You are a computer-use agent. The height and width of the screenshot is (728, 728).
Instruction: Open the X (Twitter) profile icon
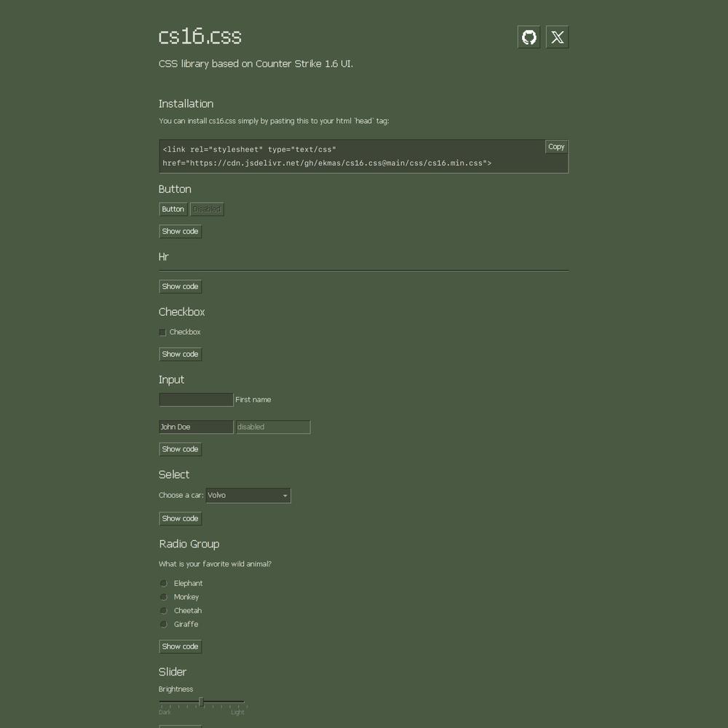tap(557, 37)
